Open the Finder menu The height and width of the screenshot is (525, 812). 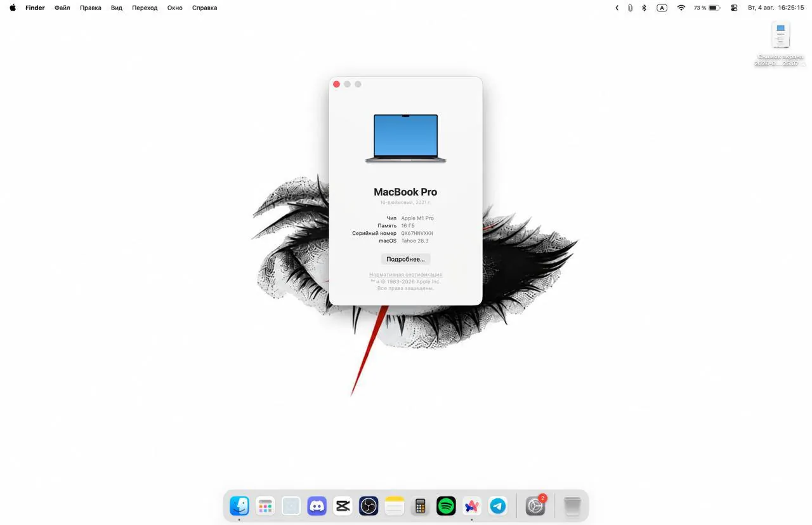click(x=35, y=8)
